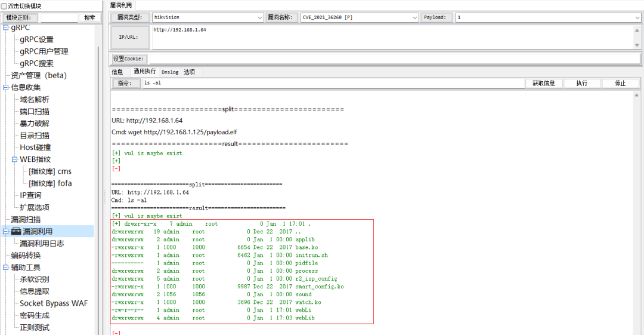Click the 'watch.ko' output line
The width and height of the screenshot is (644, 335).
216,302
